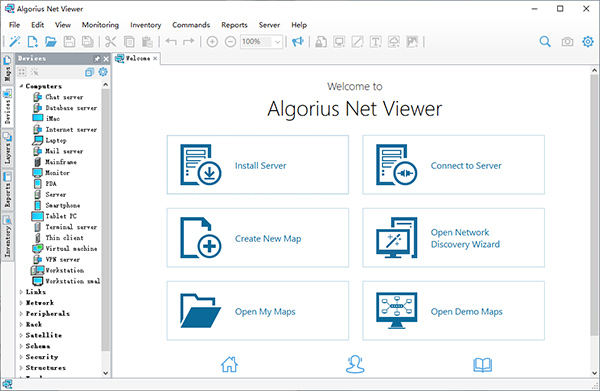Screen dimensions: 600x391
Task: Click the home icon at page bottom
Action: click(x=229, y=364)
